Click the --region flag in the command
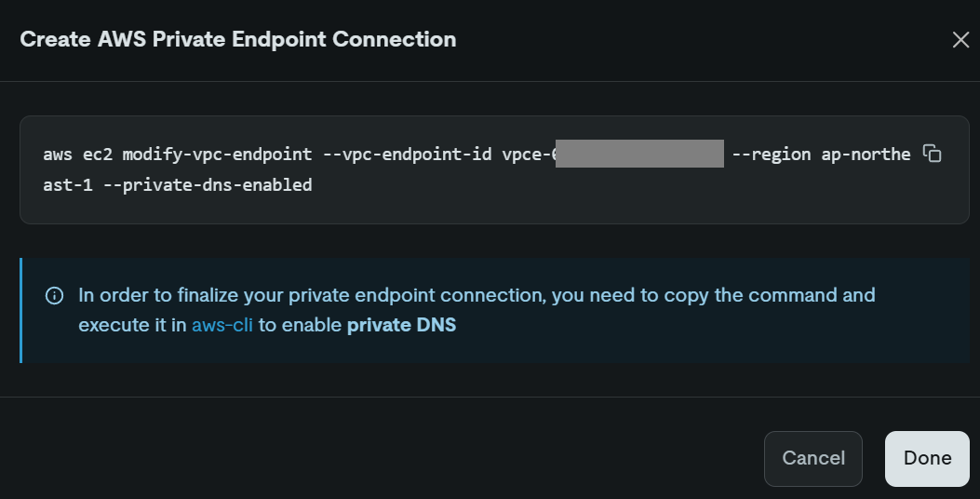980x499 pixels. [772, 155]
